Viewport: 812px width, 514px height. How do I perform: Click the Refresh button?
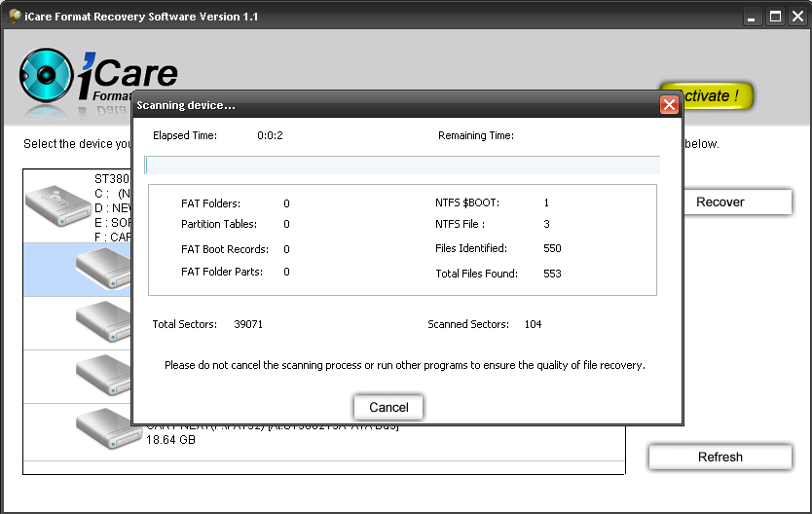point(720,458)
